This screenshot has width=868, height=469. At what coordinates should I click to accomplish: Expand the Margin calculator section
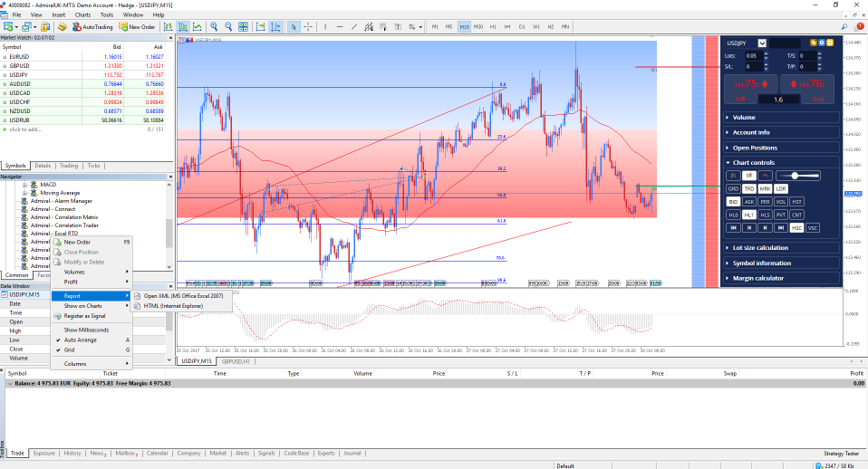[x=782, y=278]
